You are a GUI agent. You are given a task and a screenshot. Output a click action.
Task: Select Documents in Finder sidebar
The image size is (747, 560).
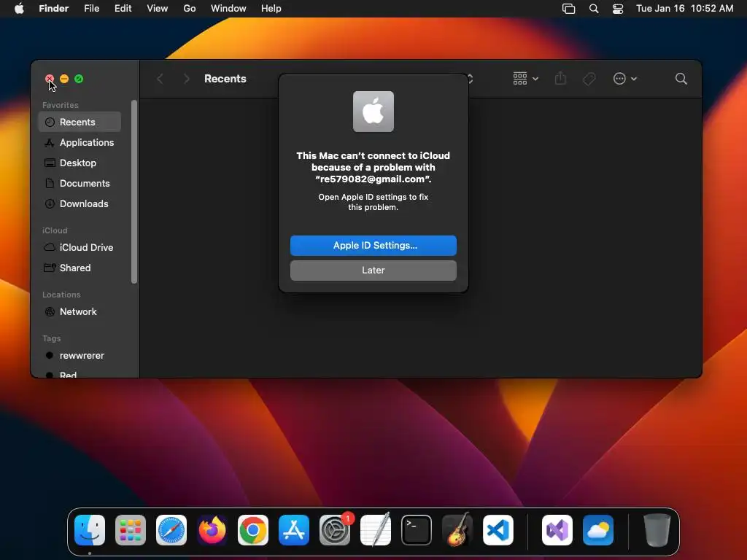coord(80,183)
